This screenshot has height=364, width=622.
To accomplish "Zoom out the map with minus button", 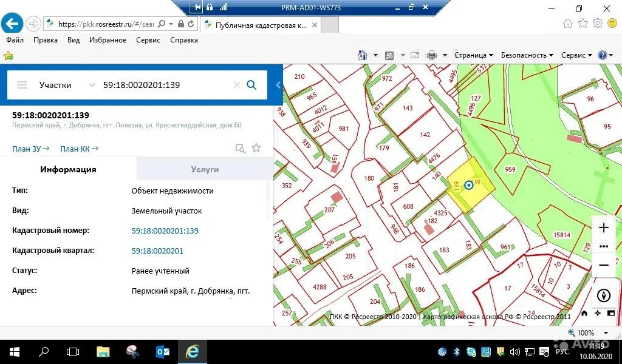I will 603,265.
